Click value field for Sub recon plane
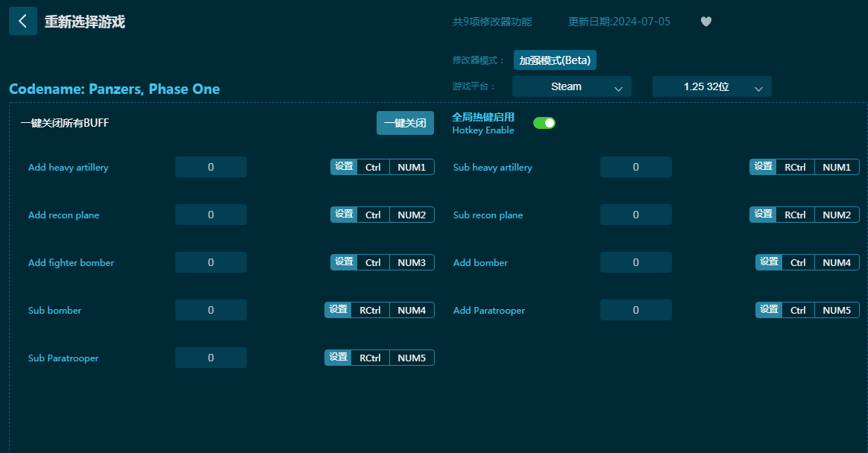Image resolution: width=868 pixels, height=453 pixels. pyautogui.click(x=636, y=215)
